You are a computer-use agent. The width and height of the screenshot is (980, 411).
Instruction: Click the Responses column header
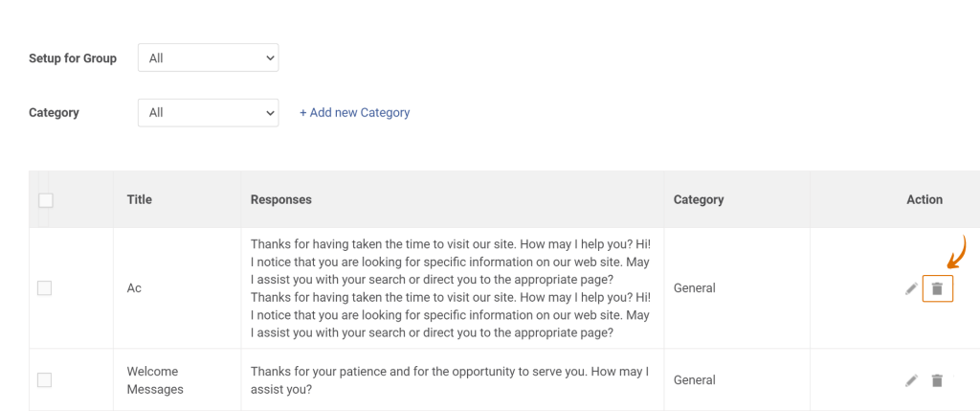(281, 199)
